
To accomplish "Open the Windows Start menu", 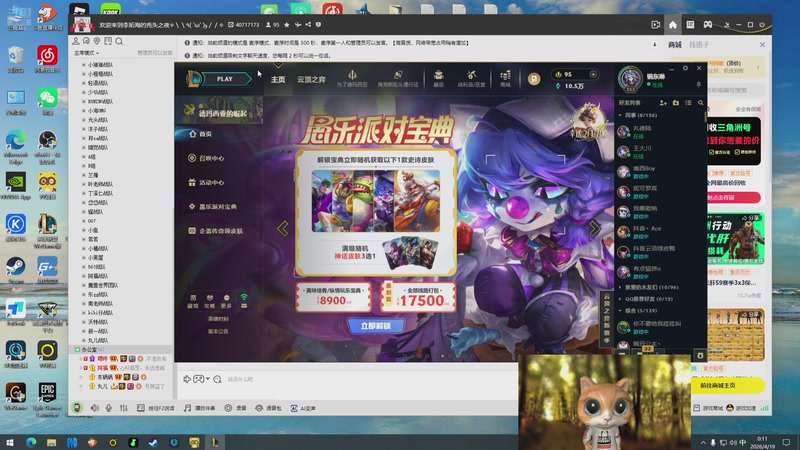I will [x=10, y=442].
